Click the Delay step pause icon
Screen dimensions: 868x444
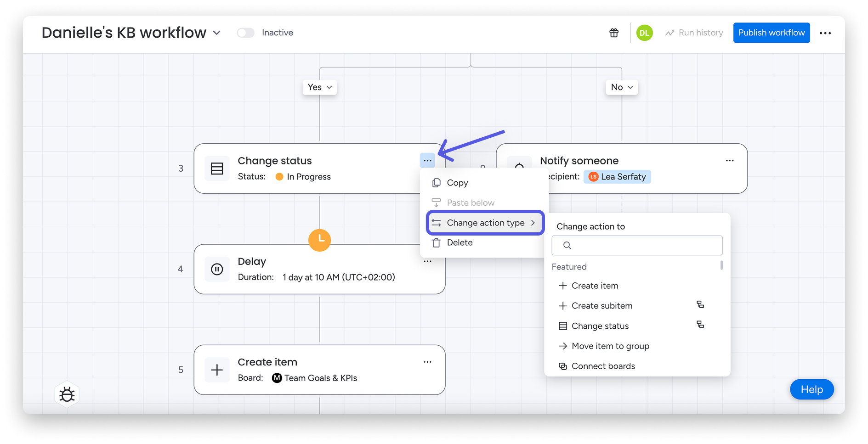point(217,269)
